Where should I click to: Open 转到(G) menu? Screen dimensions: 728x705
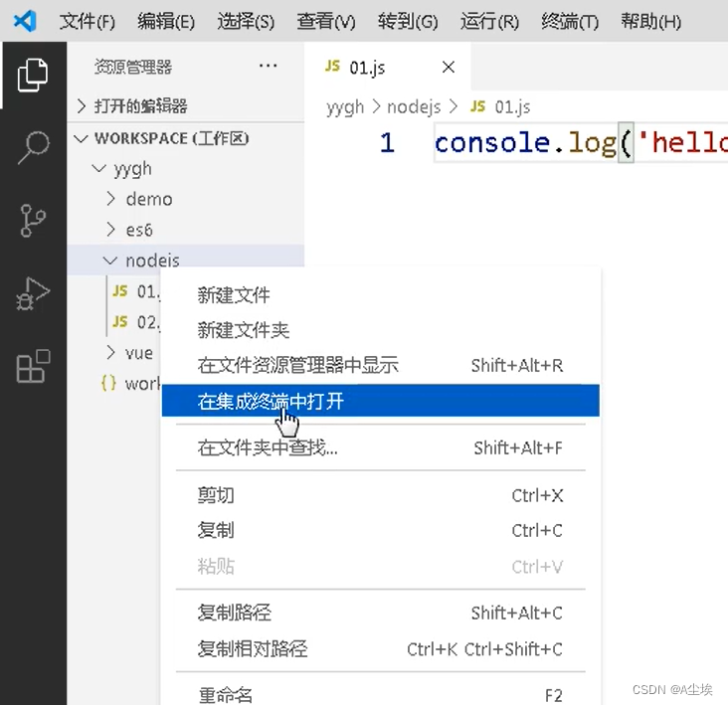[x=407, y=21]
